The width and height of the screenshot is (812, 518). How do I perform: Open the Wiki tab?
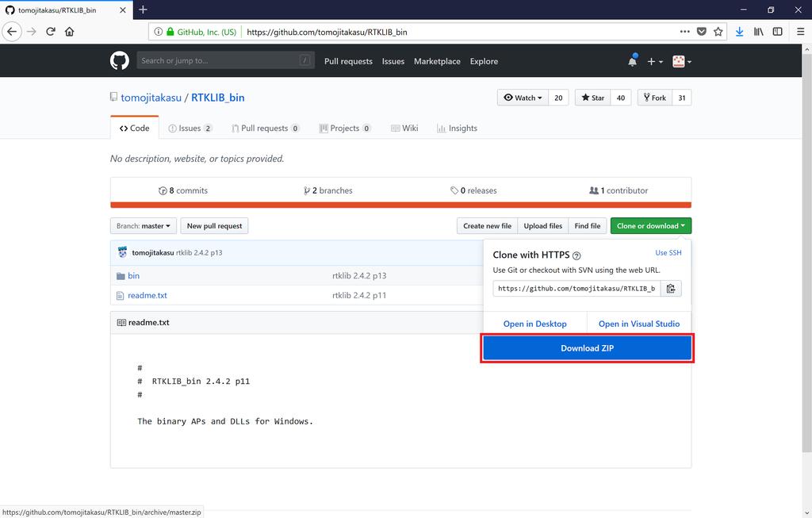click(404, 128)
